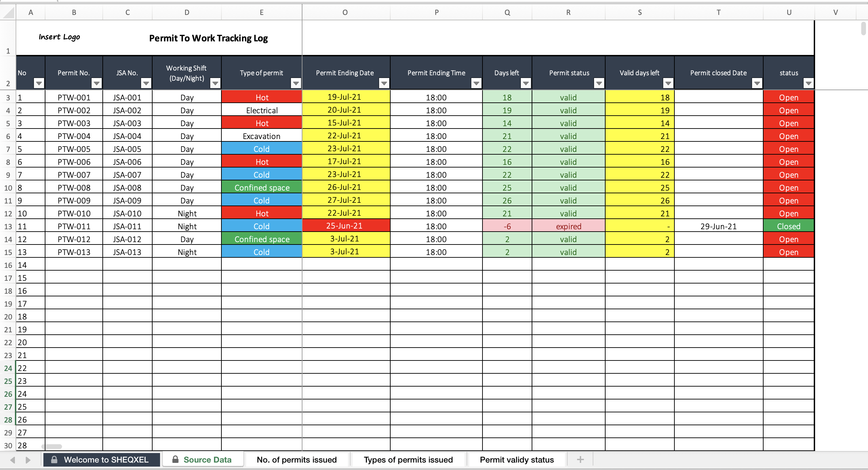This screenshot has width=868, height=470.
Task: Select column E header
Action: (261, 13)
